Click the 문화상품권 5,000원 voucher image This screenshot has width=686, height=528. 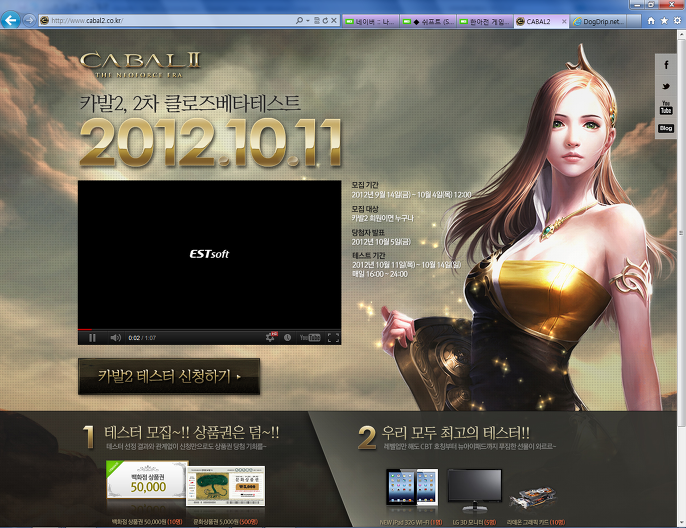226,486
